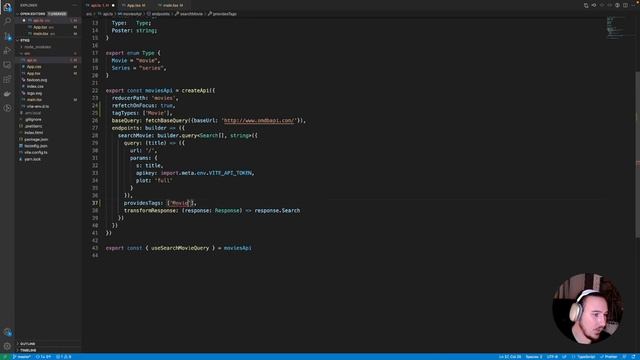Click the webcam overlay thumbnail
The height and width of the screenshot is (360, 640).
587,308
